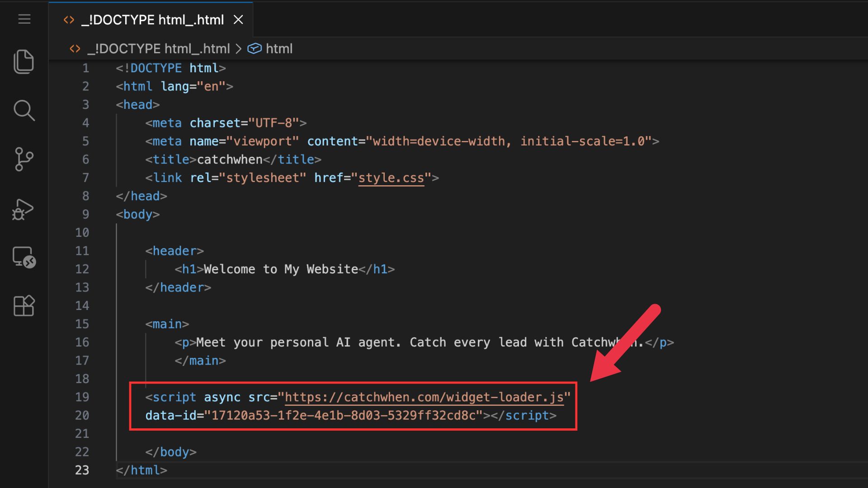The height and width of the screenshot is (488, 868).
Task: Click "Welcome to My Website" heading text
Action: (281, 269)
